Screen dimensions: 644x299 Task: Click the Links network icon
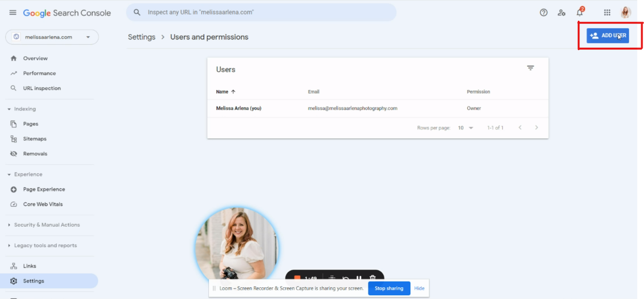[x=14, y=266]
